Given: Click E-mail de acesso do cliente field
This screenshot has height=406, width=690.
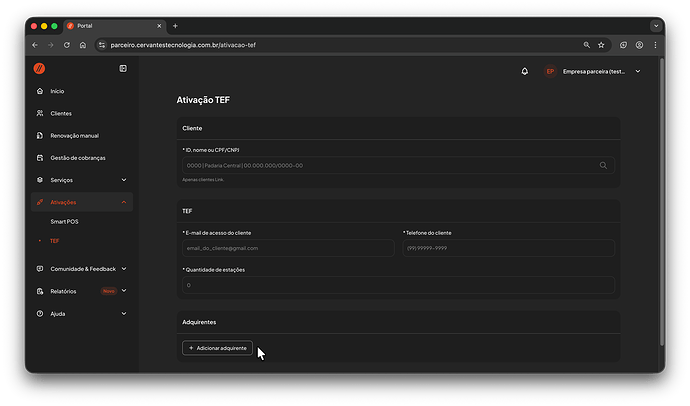Looking at the screenshot, I should 288,248.
